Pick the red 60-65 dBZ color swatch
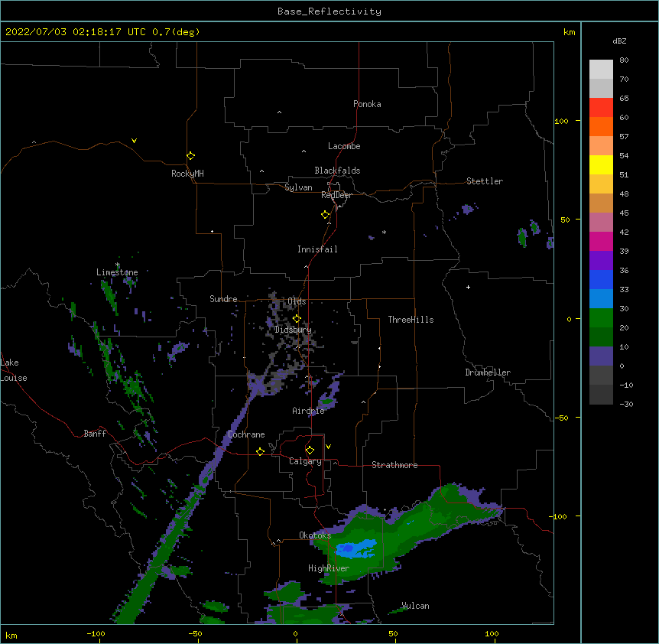This screenshot has height=644, width=659. click(x=601, y=108)
